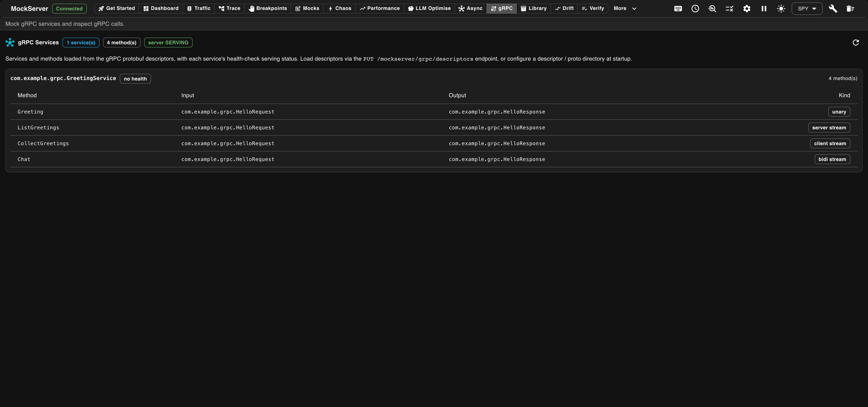Viewport: 868px width, 407px height.
Task: Click HelloResponse output in ListGreetings row
Action: [x=497, y=128]
